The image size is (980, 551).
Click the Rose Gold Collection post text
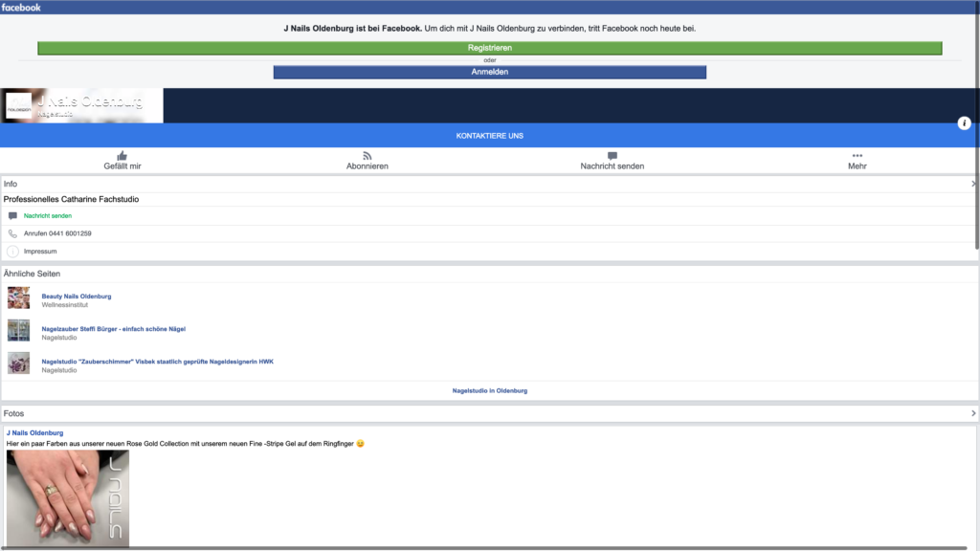(x=180, y=444)
